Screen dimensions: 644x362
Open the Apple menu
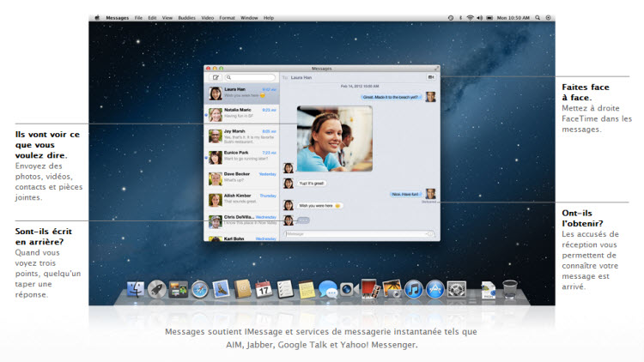click(97, 18)
